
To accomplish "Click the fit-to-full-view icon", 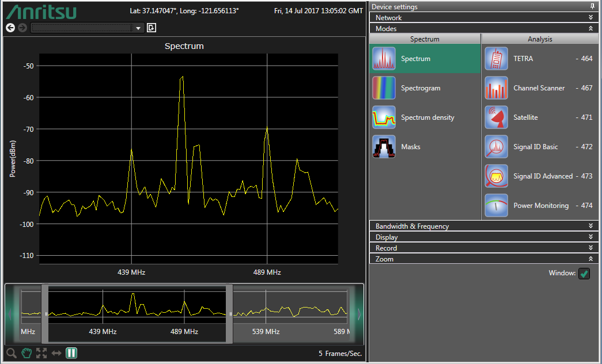I will 41,353.
